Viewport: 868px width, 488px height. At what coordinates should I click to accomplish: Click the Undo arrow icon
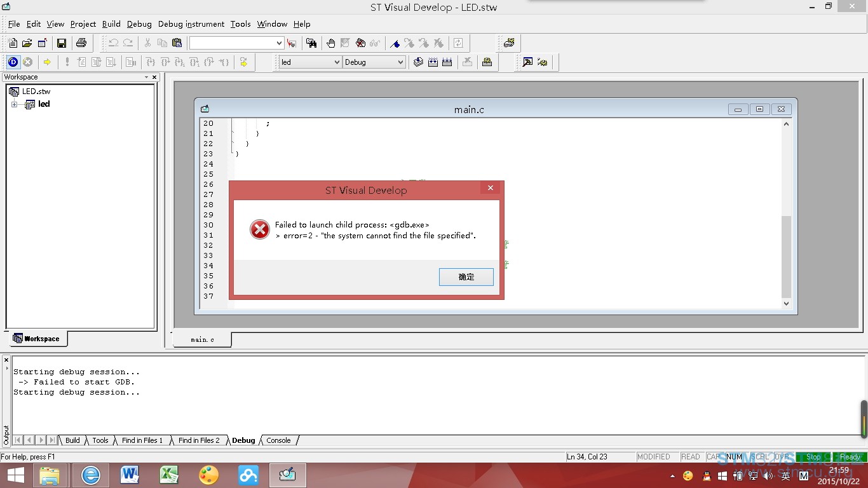(113, 43)
